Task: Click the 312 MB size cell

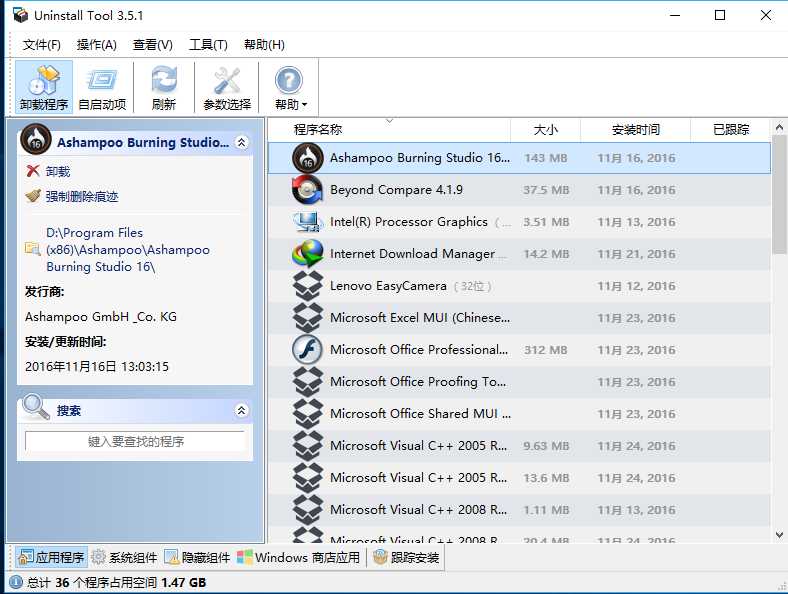Action: click(545, 350)
